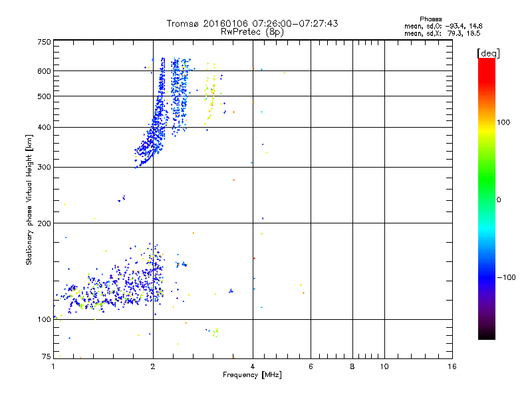
Task: Click the y-axis tick label "750"
Action: tap(44, 42)
